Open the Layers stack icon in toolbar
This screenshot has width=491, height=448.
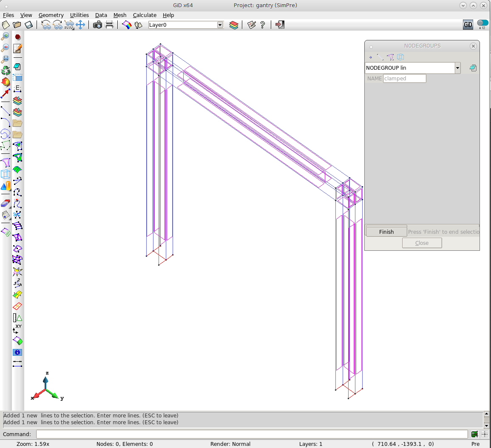[233, 25]
